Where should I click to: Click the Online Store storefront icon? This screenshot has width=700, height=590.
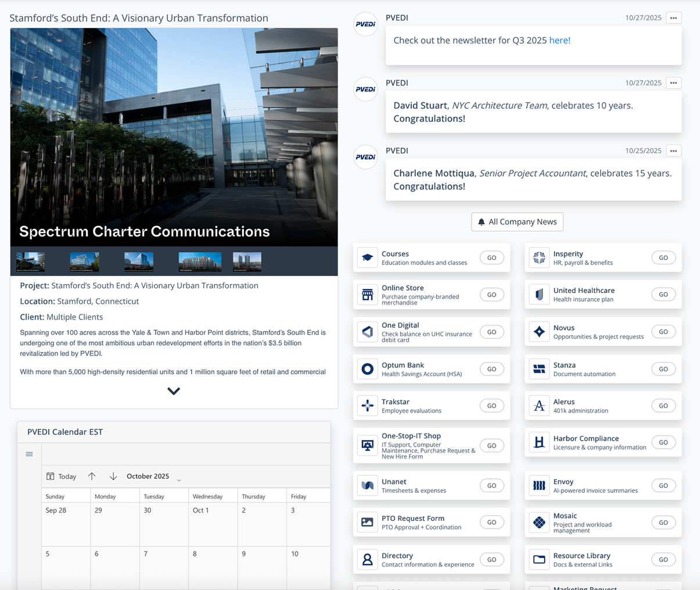coord(367,294)
